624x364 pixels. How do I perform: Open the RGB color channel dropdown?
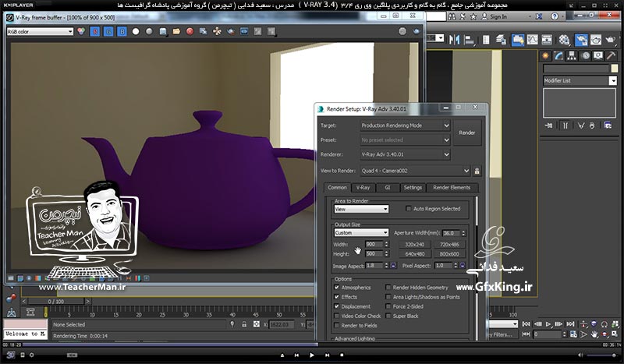tap(40, 31)
